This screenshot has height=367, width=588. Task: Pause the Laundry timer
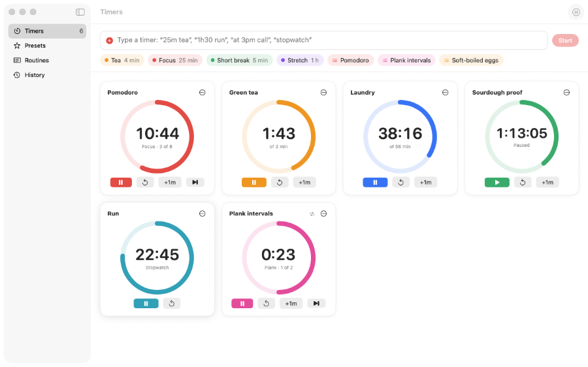(x=375, y=183)
